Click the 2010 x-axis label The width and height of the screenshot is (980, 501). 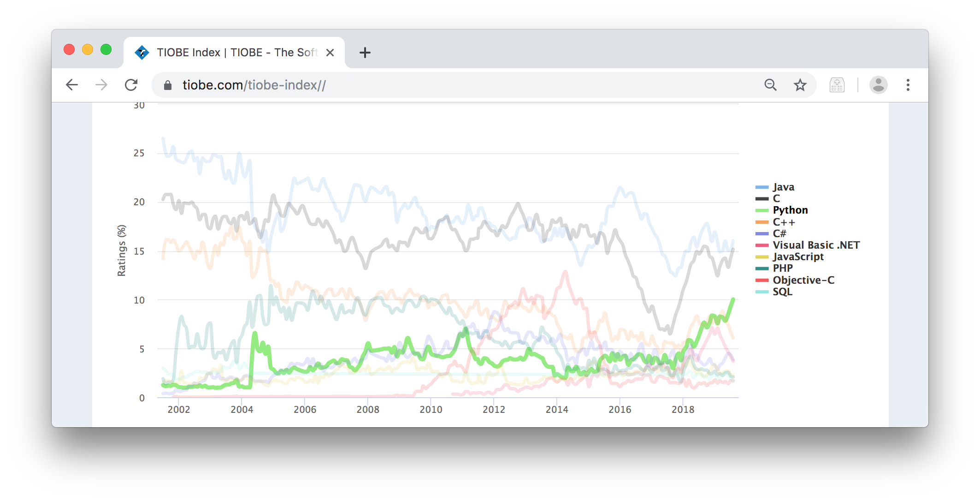click(x=431, y=410)
